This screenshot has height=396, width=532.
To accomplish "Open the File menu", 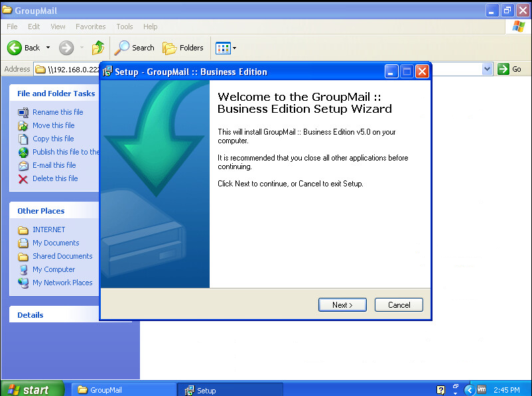I will (x=12, y=27).
